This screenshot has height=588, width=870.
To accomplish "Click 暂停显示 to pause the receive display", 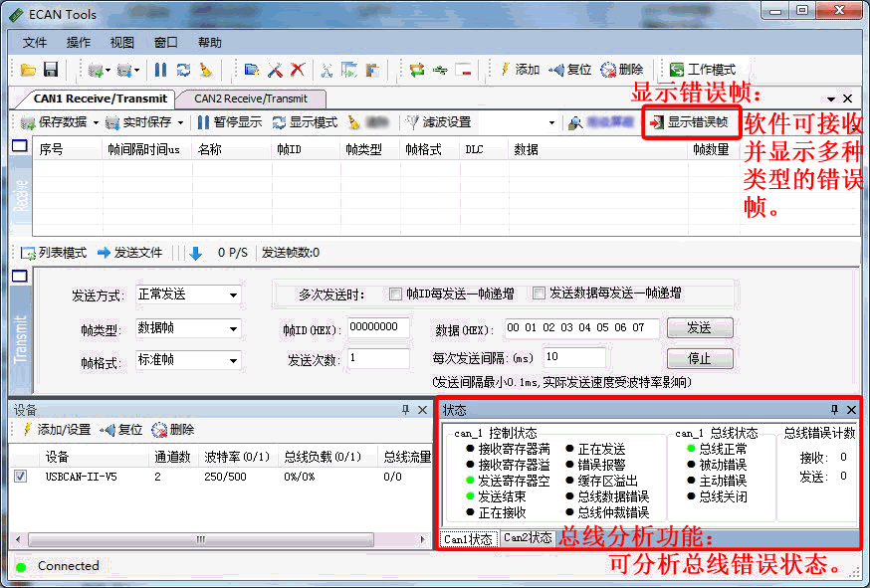I will point(229,122).
